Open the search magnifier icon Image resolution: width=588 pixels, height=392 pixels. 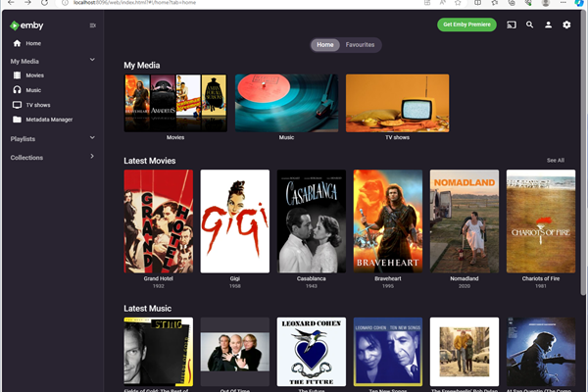[x=530, y=24]
